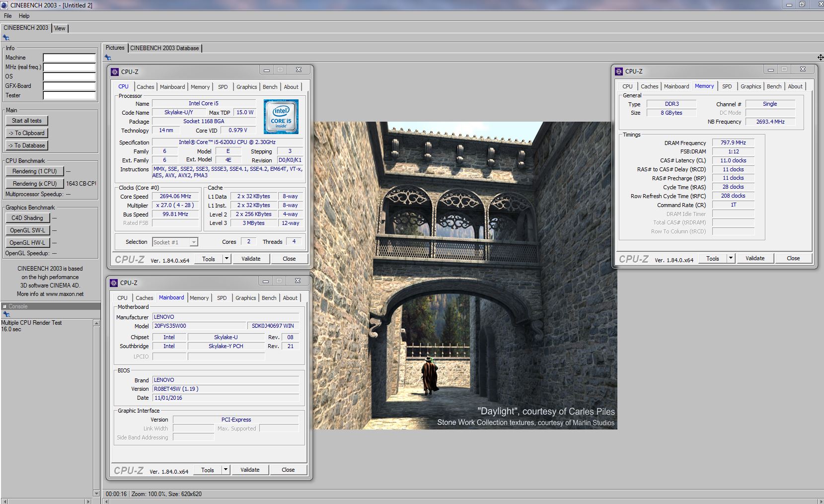Open SPD tab in Memory CPU-Z window

pyautogui.click(x=727, y=86)
